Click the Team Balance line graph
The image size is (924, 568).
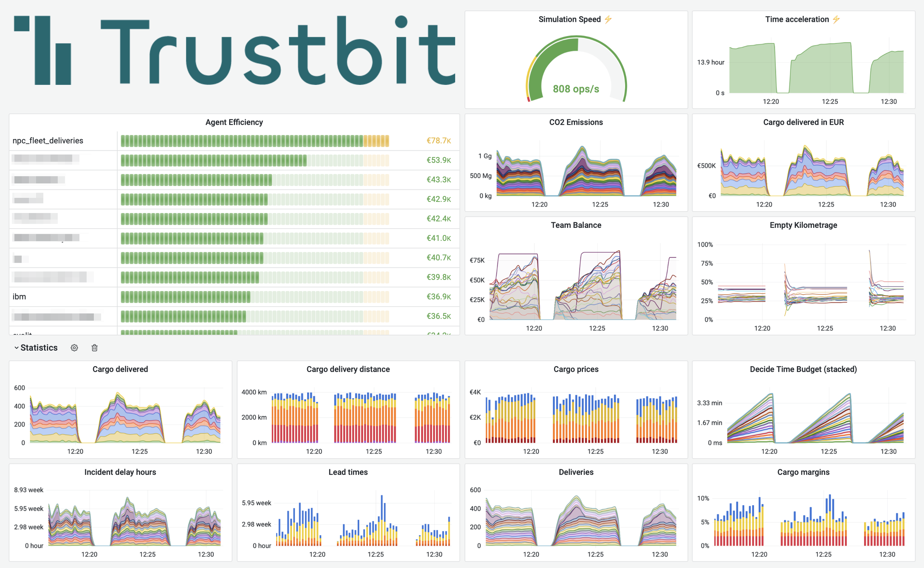(583, 282)
